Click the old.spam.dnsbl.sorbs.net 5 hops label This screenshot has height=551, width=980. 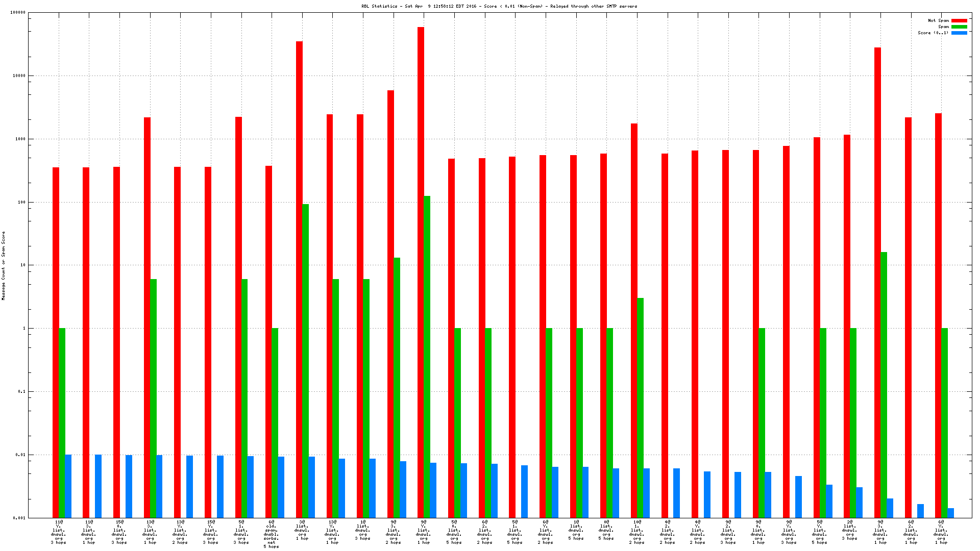(271, 534)
